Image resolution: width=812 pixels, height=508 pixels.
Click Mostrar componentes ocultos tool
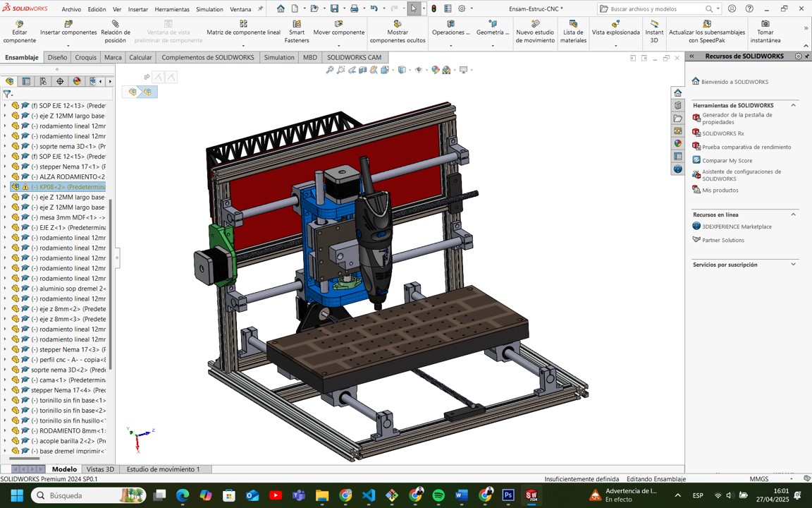[x=398, y=32]
